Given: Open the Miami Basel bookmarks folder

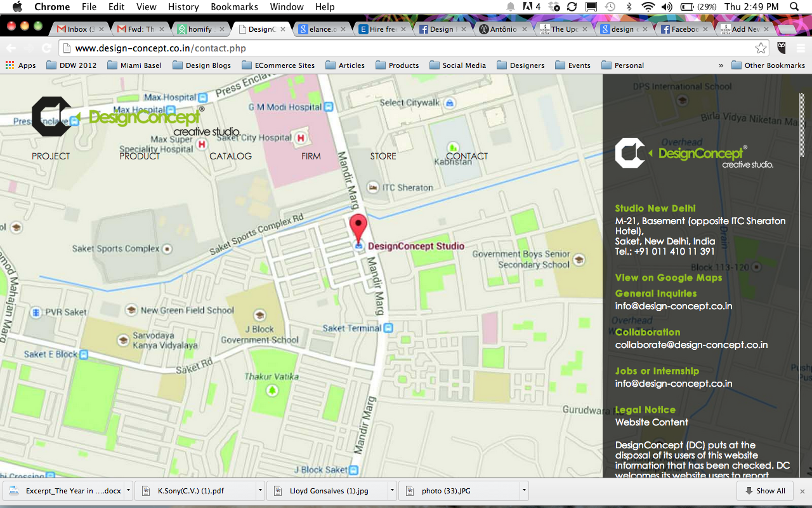Looking at the screenshot, I should click(134, 65).
